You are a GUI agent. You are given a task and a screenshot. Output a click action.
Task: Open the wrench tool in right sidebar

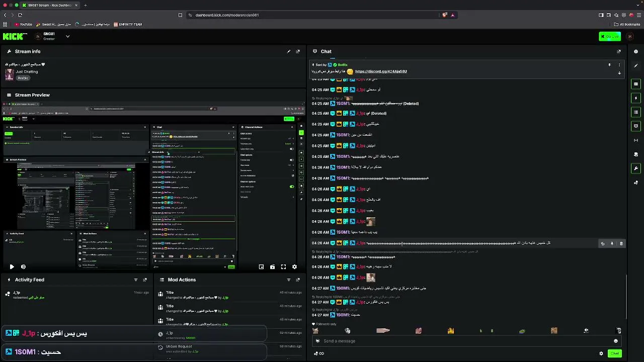point(636,168)
